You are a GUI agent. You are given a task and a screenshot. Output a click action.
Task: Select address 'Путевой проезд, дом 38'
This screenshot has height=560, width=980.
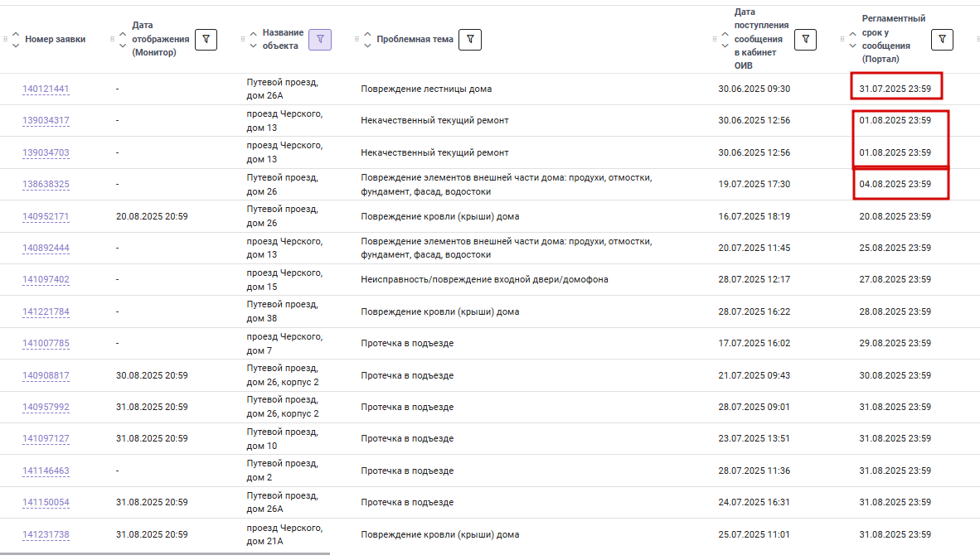[283, 311]
